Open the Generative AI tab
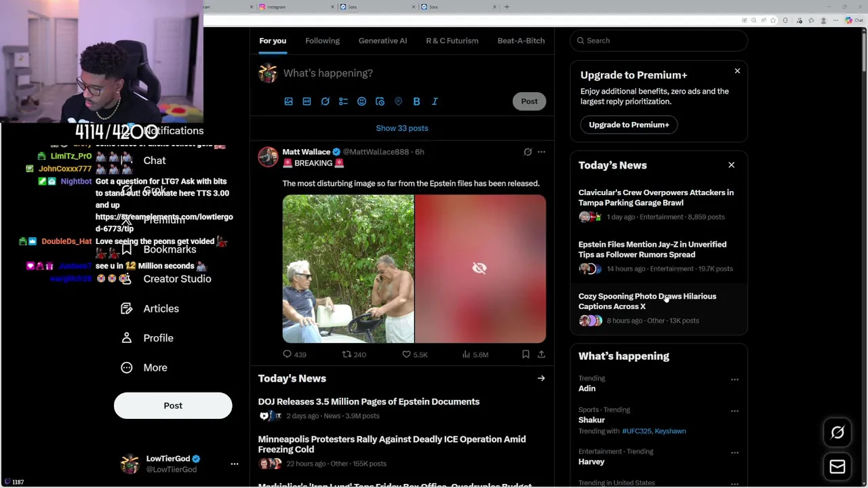Viewport: 868px width, 488px height. point(382,41)
